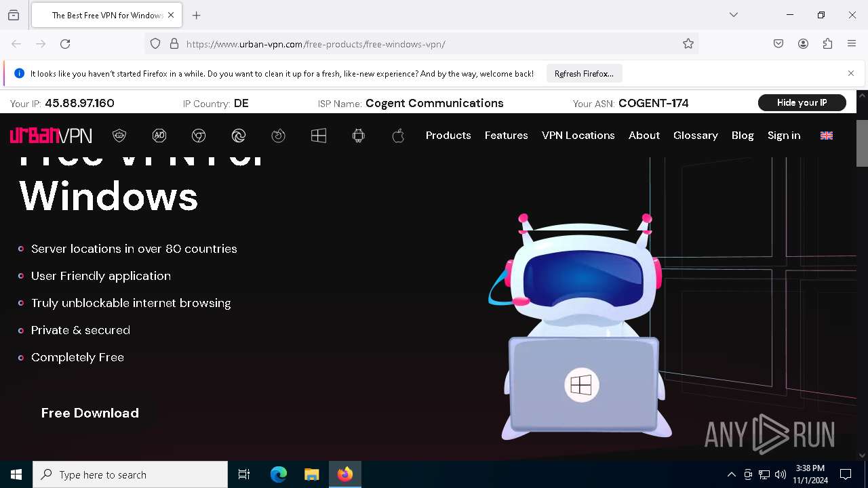
Task: Open Firefox View recent browsing icon
Action: [14, 15]
